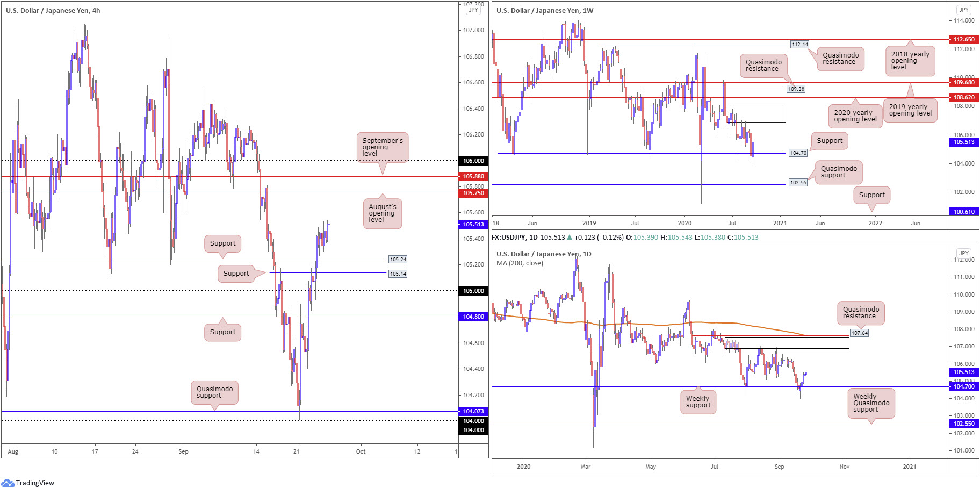This screenshot has width=980, height=488.
Task: Click the blue 104.700 price label on daily chart
Action: [x=964, y=386]
